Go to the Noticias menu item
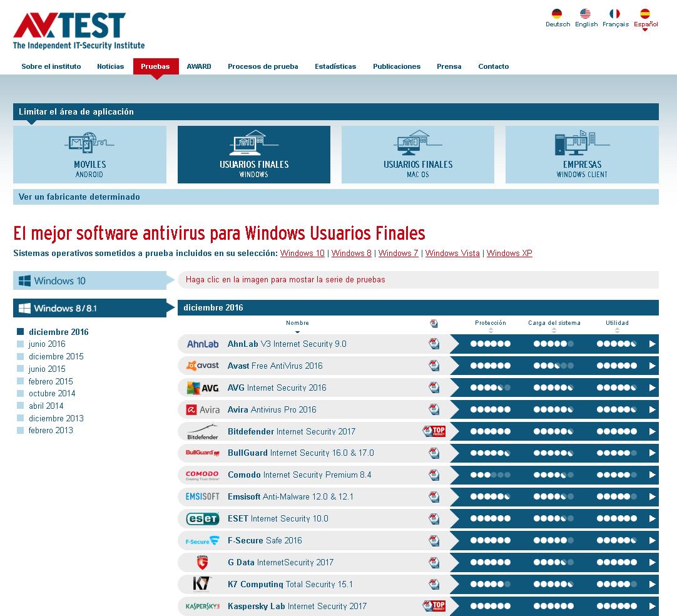Screen dimensions: 677x616 click(110, 66)
